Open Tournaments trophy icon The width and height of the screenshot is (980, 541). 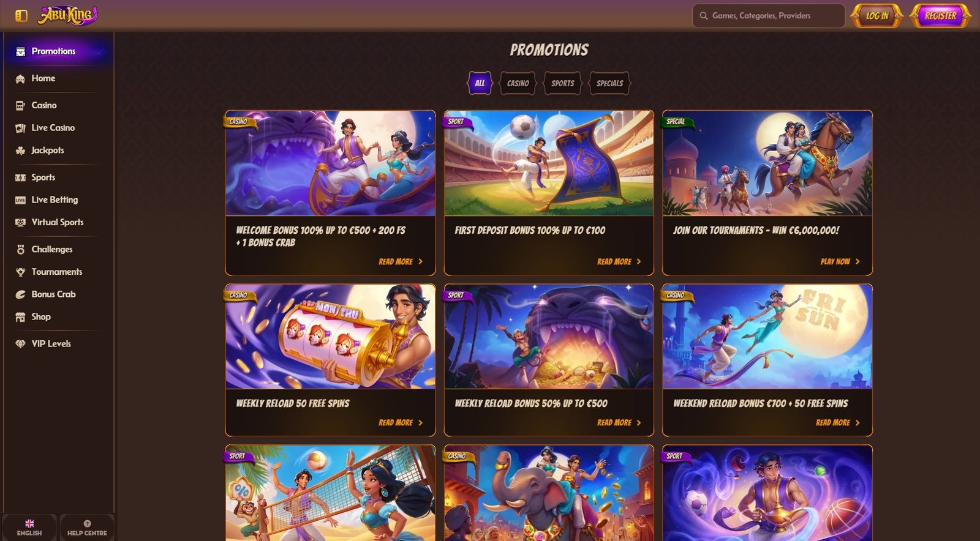20,272
